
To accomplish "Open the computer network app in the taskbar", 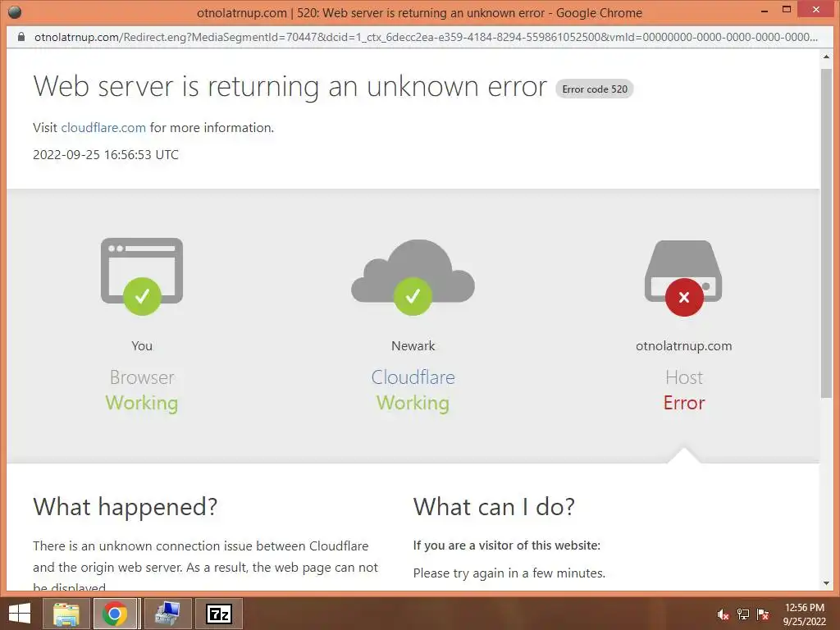I will click(x=167, y=614).
